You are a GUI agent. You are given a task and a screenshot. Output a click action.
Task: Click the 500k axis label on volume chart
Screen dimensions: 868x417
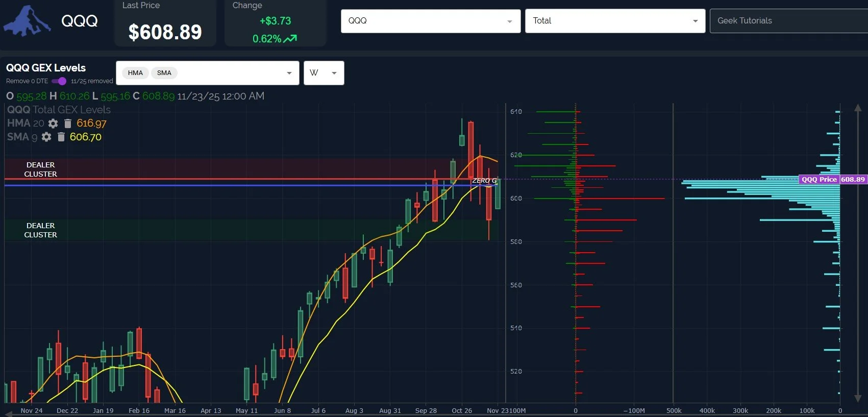click(674, 410)
